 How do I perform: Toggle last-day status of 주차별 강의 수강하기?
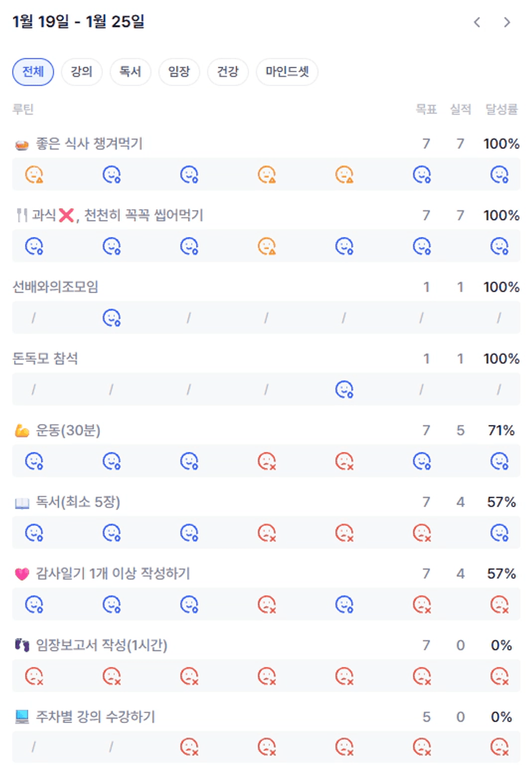point(499,747)
